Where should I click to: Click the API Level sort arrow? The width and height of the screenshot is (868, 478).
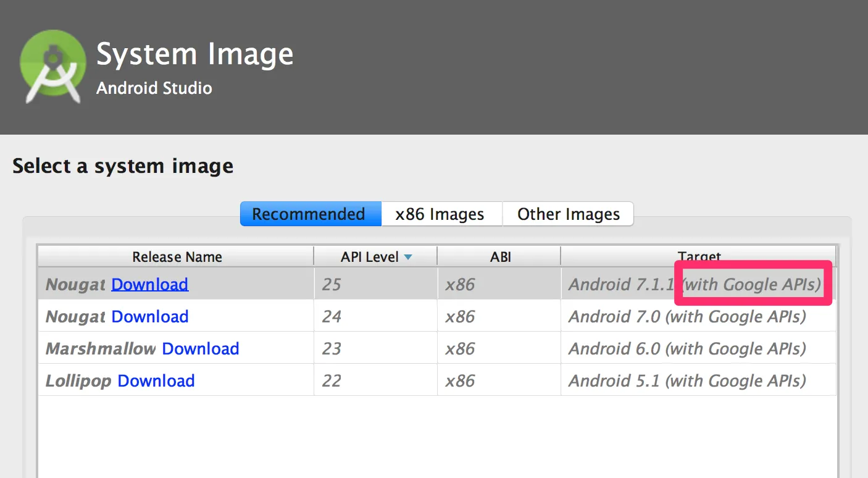(407, 257)
